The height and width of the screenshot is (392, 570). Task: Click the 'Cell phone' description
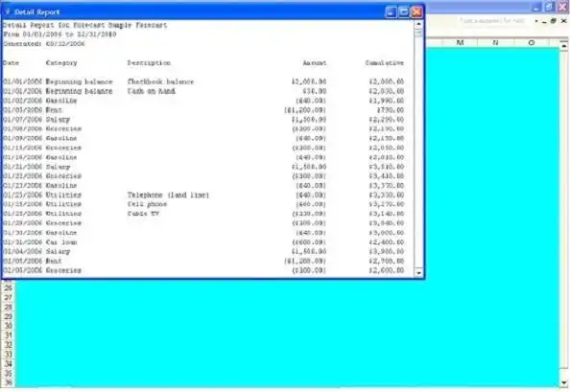click(147, 204)
